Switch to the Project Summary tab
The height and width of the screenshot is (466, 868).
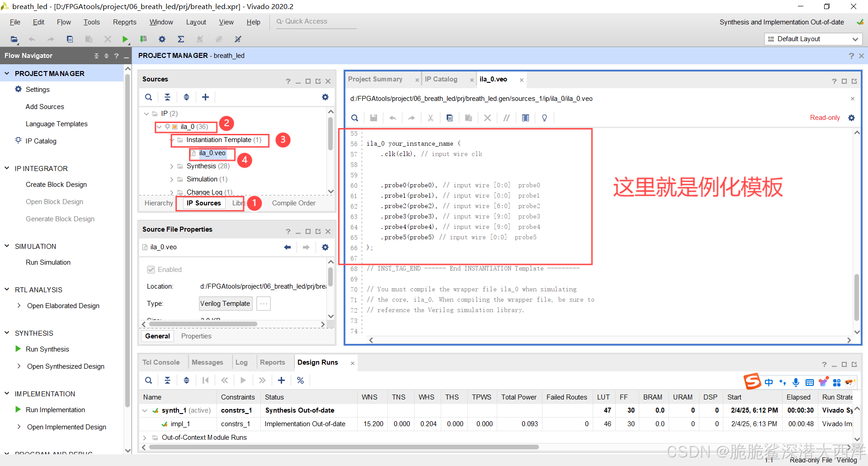375,79
